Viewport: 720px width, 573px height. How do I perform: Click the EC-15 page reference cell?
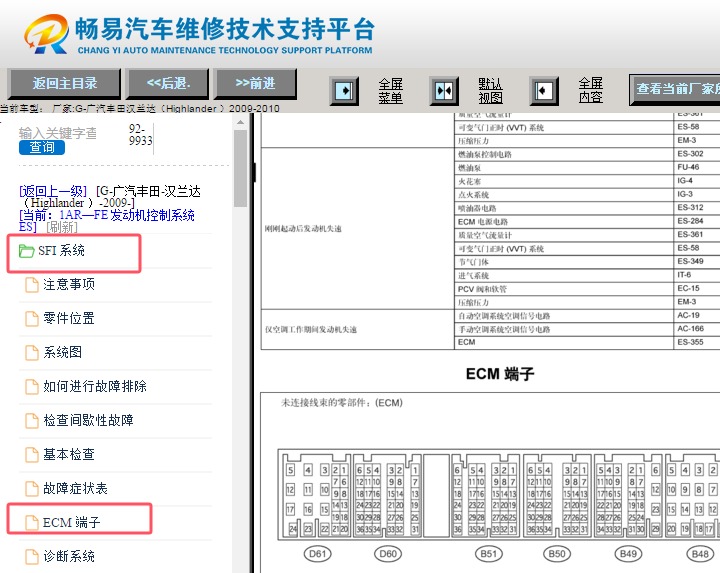click(x=697, y=288)
